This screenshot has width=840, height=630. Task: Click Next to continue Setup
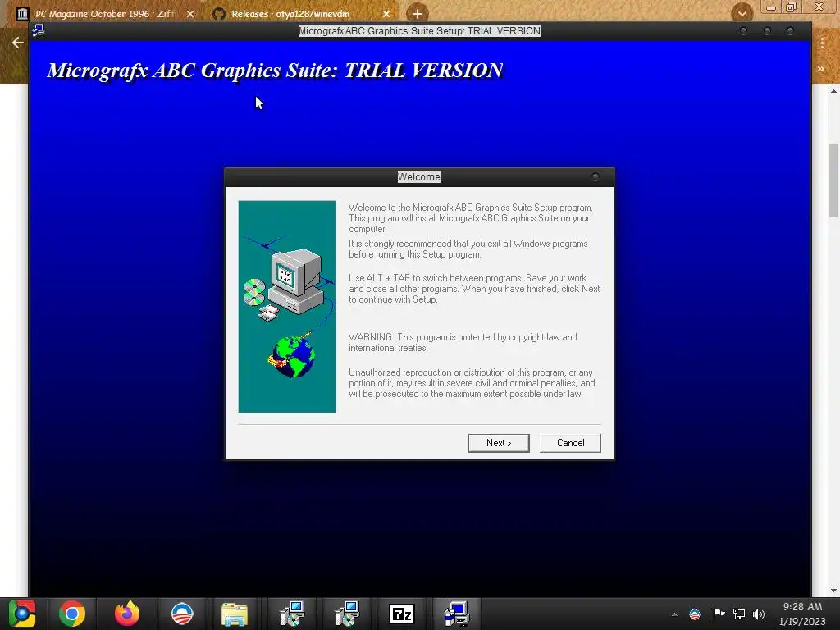499,443
